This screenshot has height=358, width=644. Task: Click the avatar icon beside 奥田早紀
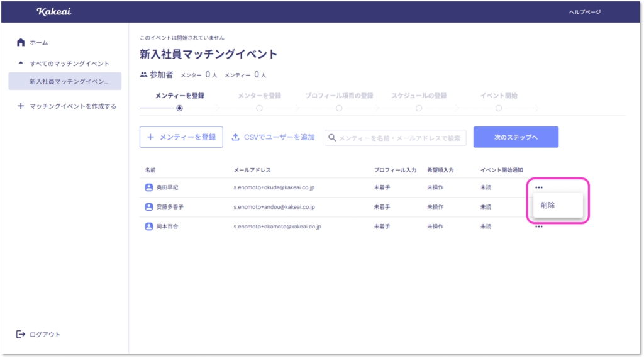click(149, 187)
